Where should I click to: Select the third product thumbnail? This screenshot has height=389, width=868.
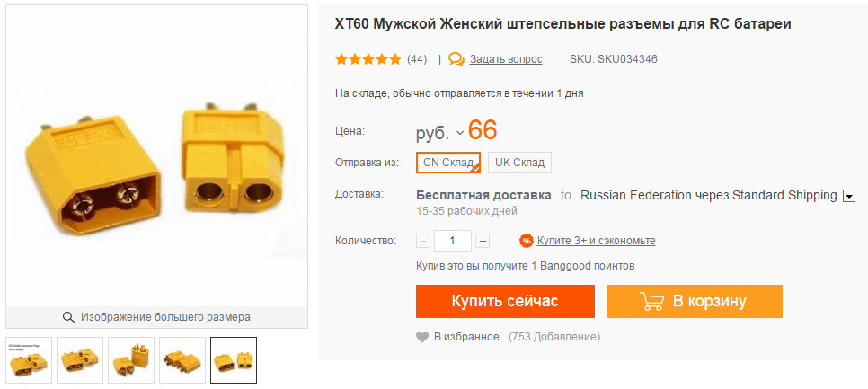pos(131,360)
